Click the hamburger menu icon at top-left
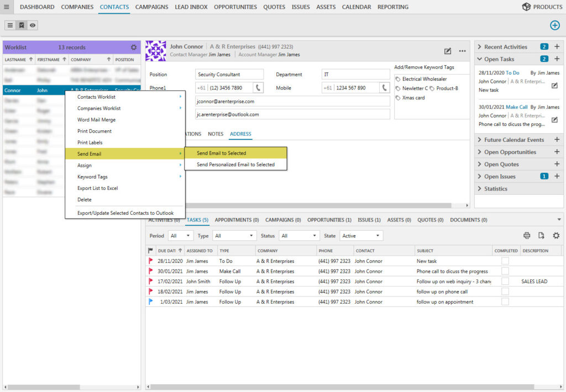Viewport: 566px width, 392px height. [7, 7]
